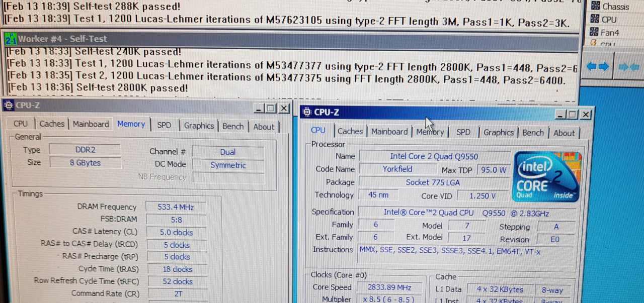Click the Ext. Model value 17
Image resolution: width=644 pixels, height=303 pixels.
coord(466,238)
